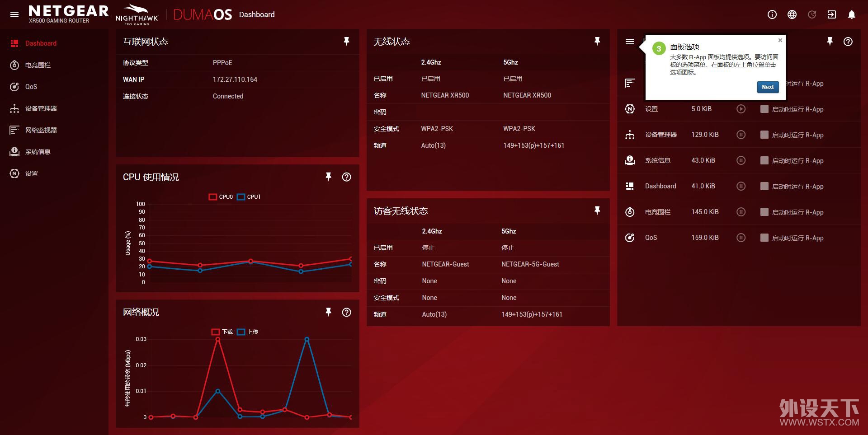Click 电竞围栏 icon in R-App list

630,212
